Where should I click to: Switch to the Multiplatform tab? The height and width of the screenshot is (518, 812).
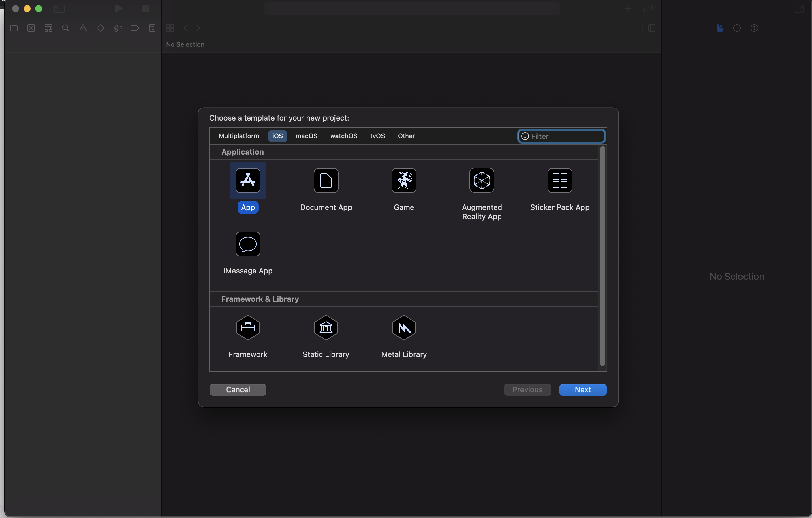coord(239,136)
